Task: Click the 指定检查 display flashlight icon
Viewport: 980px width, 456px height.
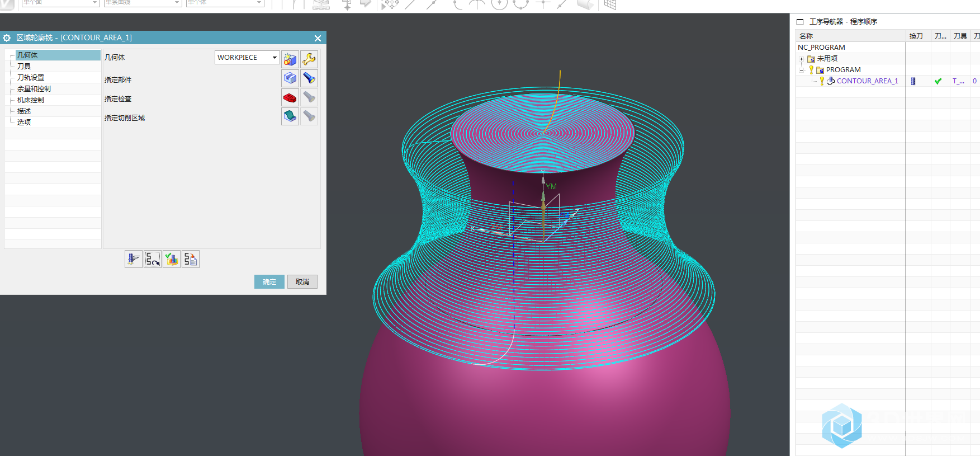Action: point(309,97)
